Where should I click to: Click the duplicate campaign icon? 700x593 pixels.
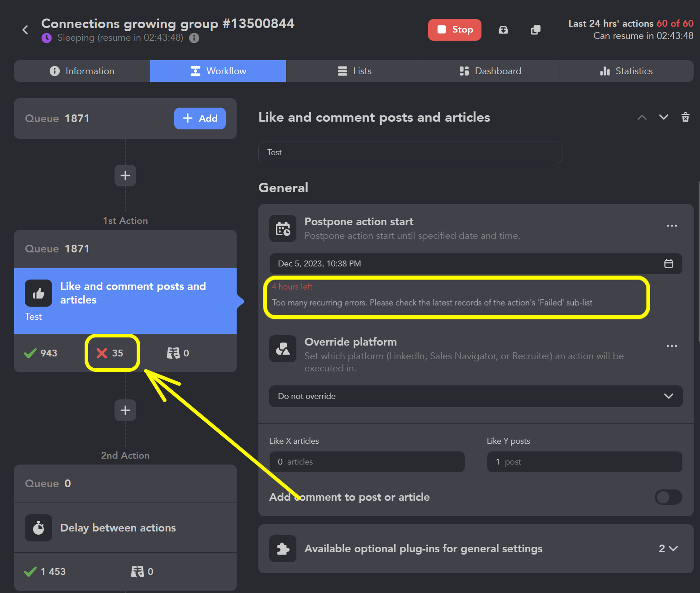click(535, 30)
